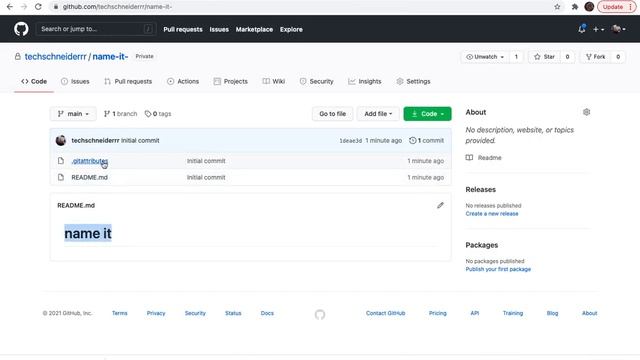Open Initial commit message on README.md row
The width and height of the screenshot is (640, 360).
[x=206, y=178]
